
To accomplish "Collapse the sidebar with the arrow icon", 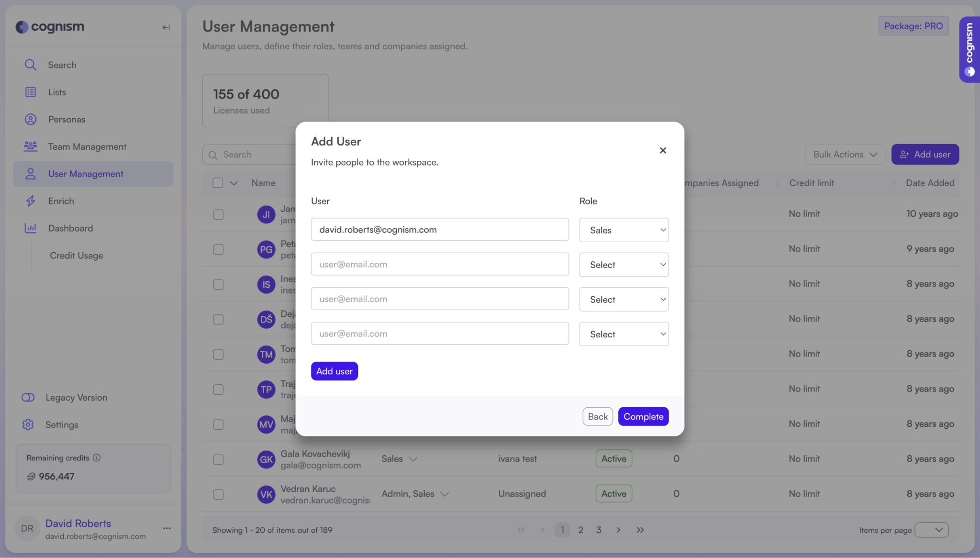I will [x=166, y=27].
